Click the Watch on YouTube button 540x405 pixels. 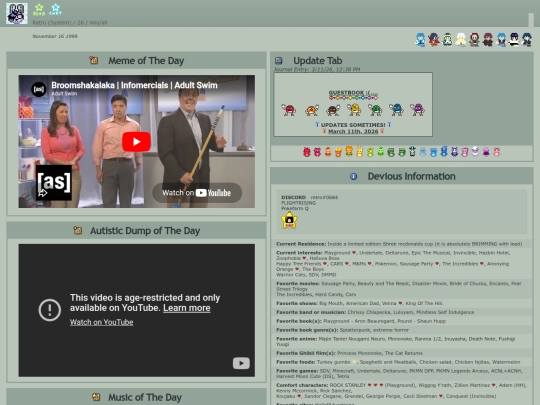pos(197,193)
